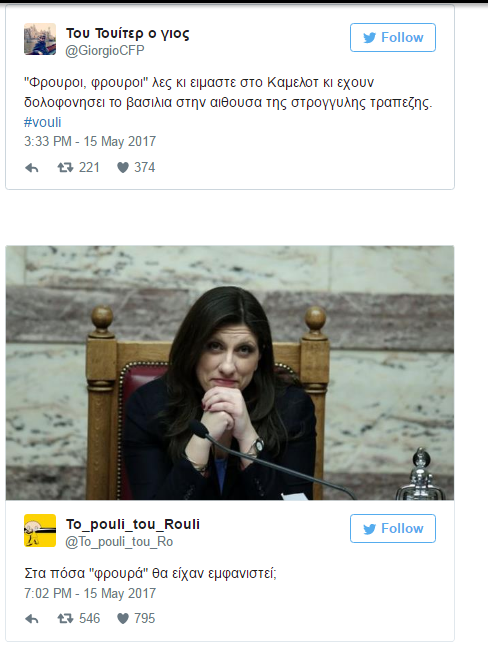This screenshot has width=488, height=656.
Task: Click the Φρουροι tweet text body
Action: [228, 92]
